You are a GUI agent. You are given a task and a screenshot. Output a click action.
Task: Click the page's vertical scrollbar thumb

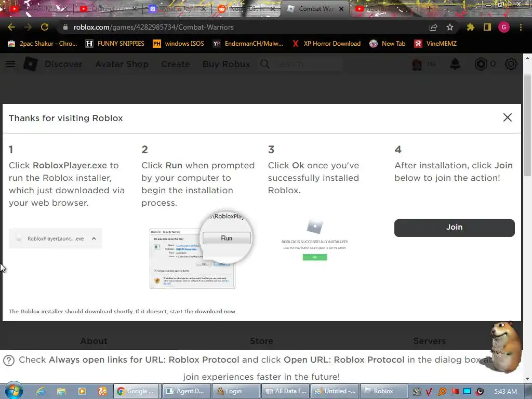point(527,125)
